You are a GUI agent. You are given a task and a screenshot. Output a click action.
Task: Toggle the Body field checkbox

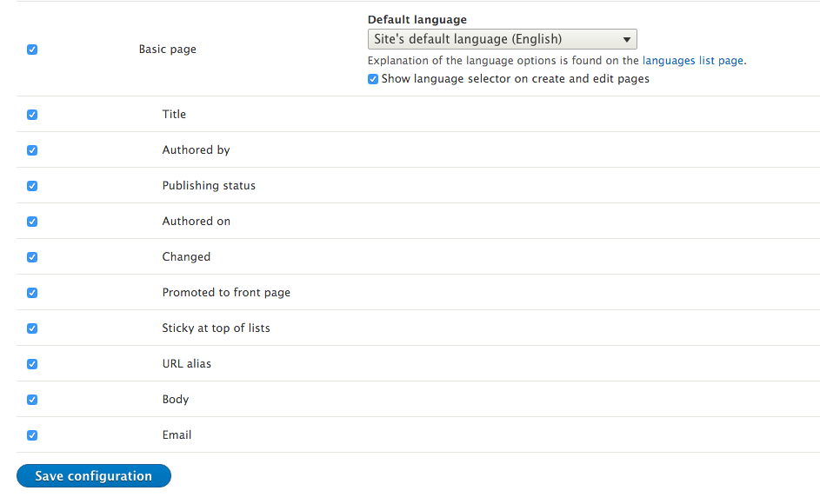pos(32,400)
